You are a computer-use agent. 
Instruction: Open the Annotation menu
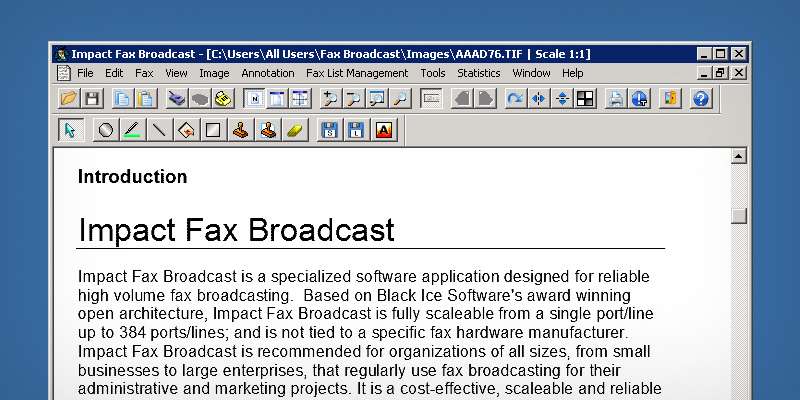(x=268, y=73)
